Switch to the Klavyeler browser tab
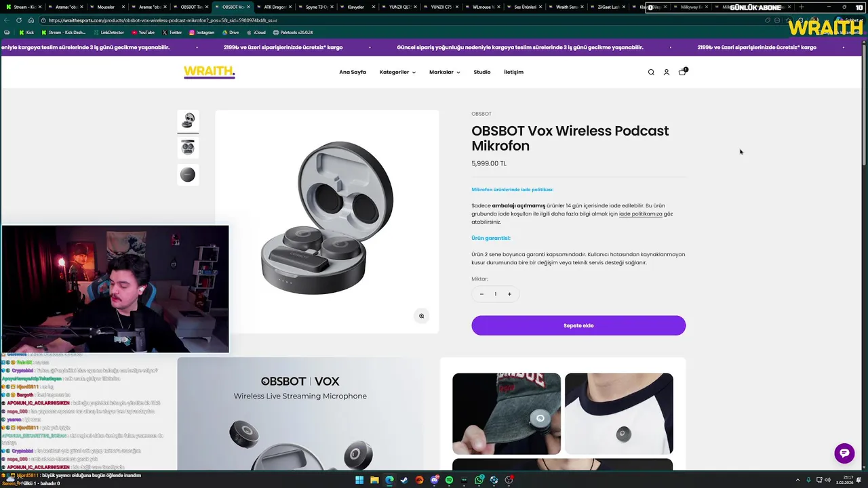Screen dimensions: 868x488 click(x=355, y=7)
